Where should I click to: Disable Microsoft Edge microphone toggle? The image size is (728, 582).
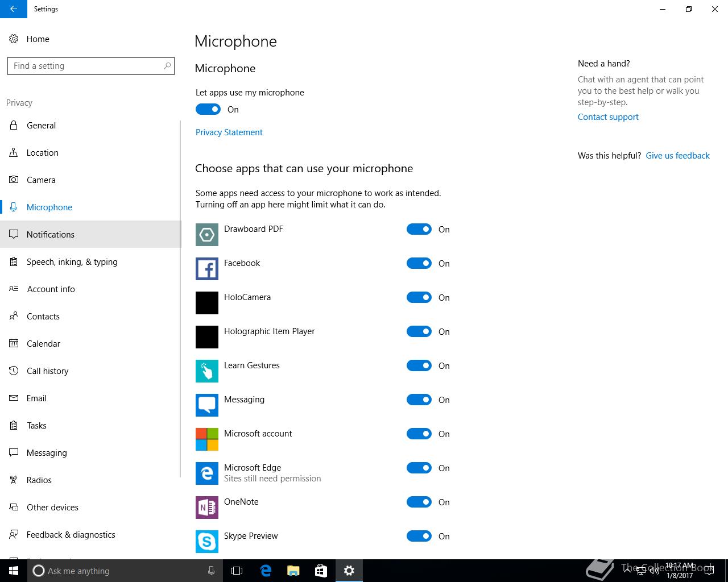coord(419,468)
